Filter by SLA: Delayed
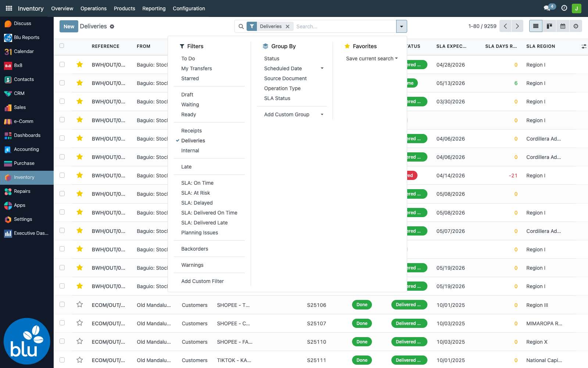 tap(197, 203)
